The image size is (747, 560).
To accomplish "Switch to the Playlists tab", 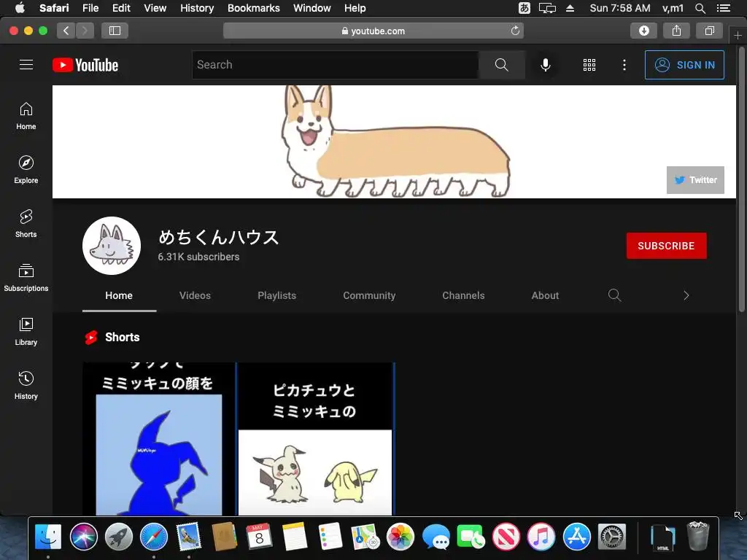I will tap(276, 295).
